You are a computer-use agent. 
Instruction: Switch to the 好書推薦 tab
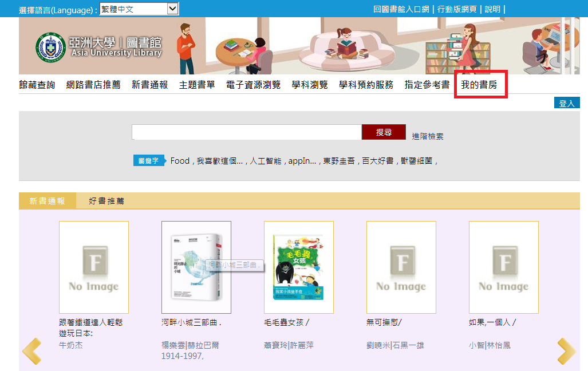click(x=106, y=201)
